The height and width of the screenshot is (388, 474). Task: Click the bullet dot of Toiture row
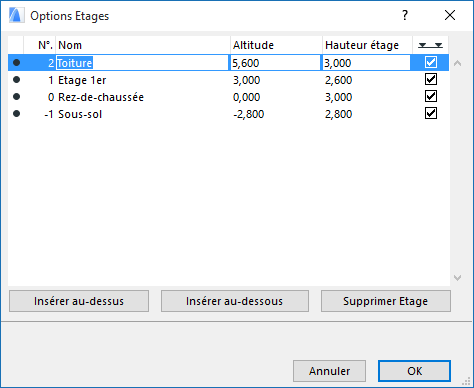16,63
